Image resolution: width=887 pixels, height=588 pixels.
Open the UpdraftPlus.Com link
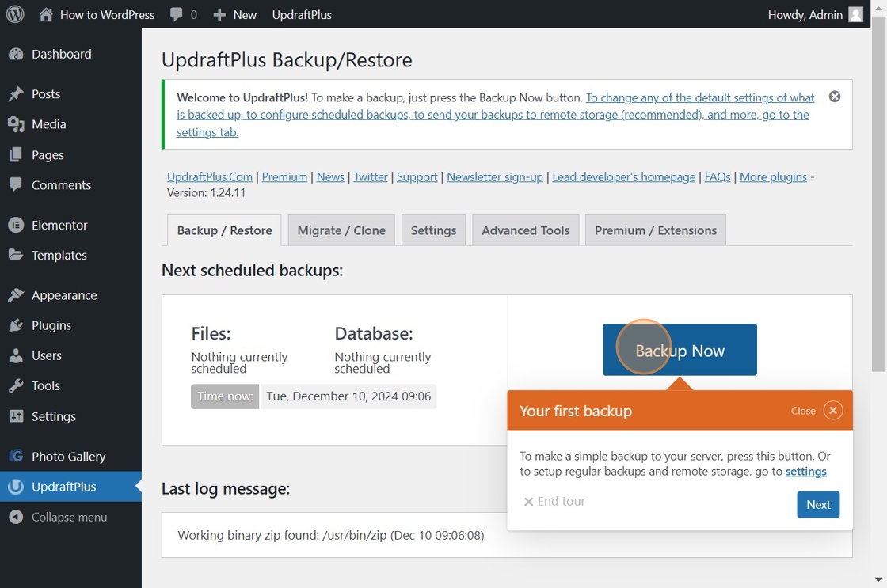pyautogui.click(x=209, y=177)
